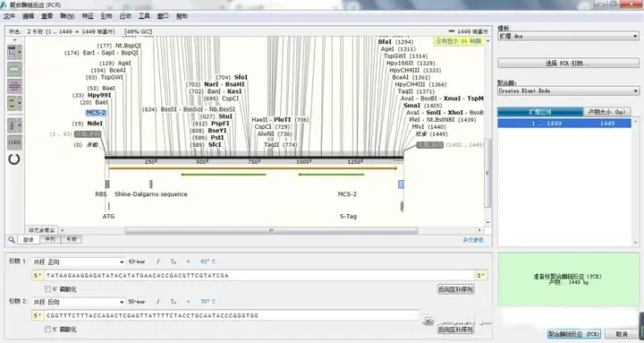Image resolution: width=644 pixels, height=343 pixels.
Task: Select the 1..1449 amplified region row
Action: 564,124
